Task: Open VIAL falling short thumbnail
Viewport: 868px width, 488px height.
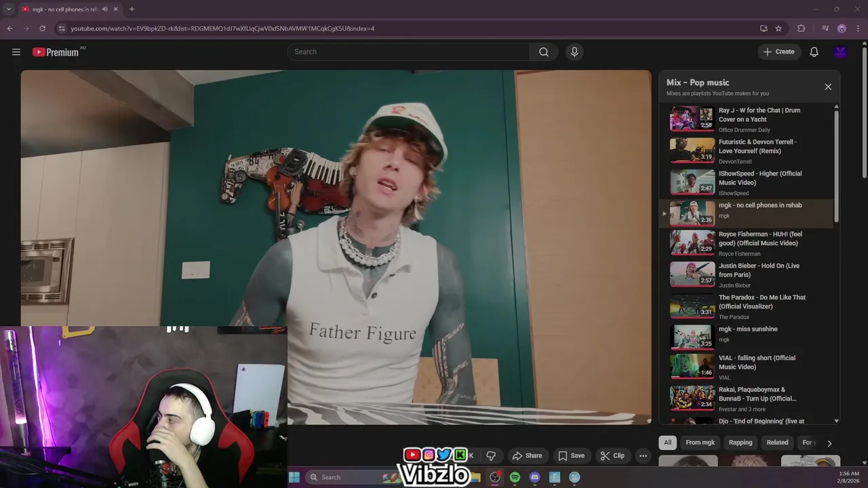Action: click(x=692, y=366)
